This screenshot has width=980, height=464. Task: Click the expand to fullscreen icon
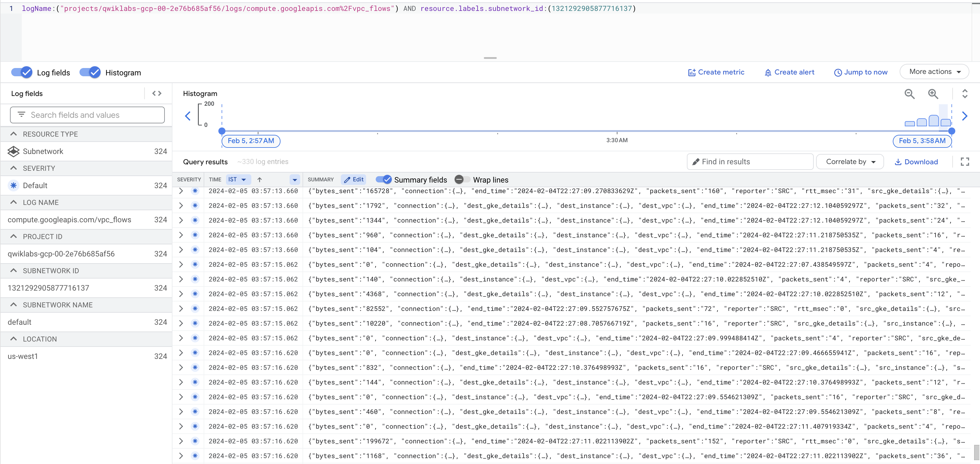coord(964,161)
